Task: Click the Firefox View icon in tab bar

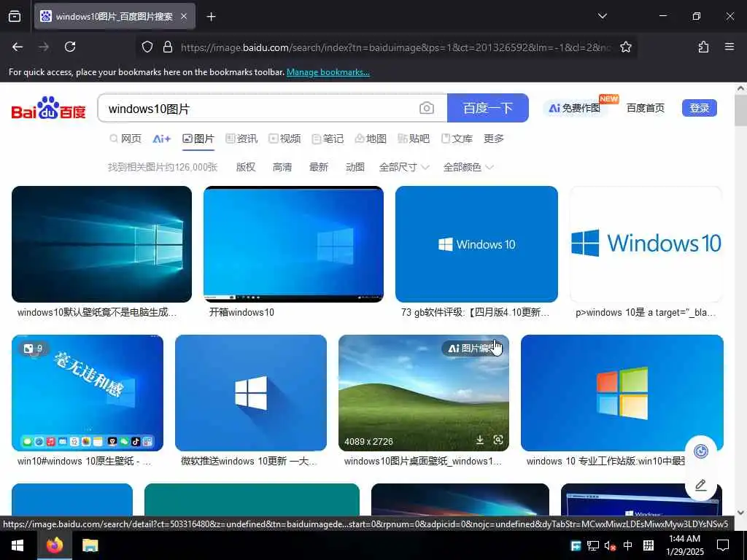Action: click(x=15, y=16)
